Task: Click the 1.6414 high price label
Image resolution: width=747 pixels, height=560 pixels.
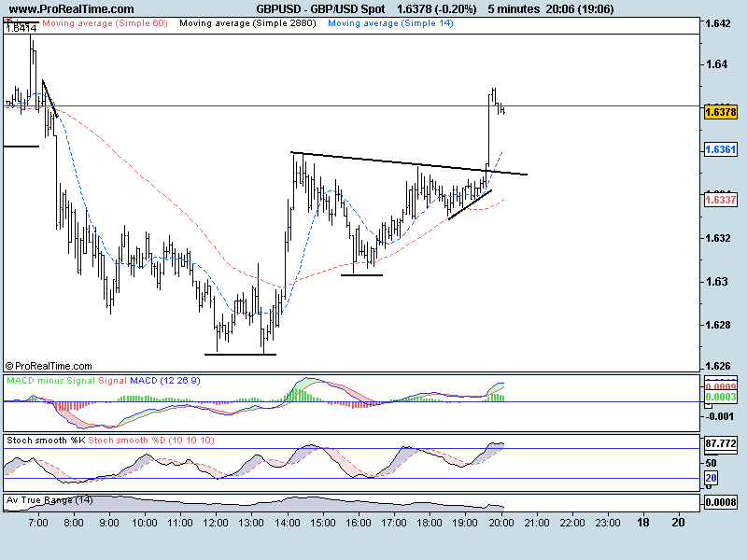Action: point(21,29)
